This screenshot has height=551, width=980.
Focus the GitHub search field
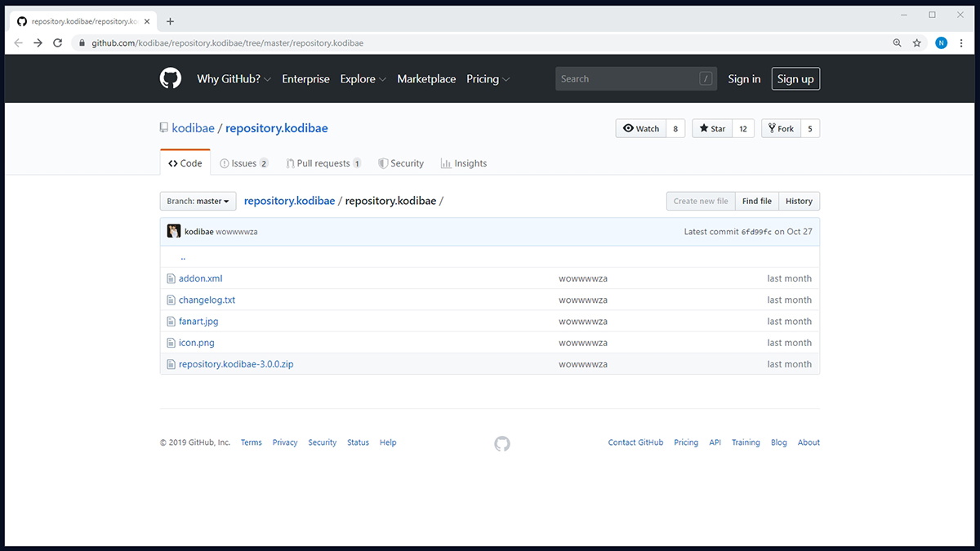[636, 79]
